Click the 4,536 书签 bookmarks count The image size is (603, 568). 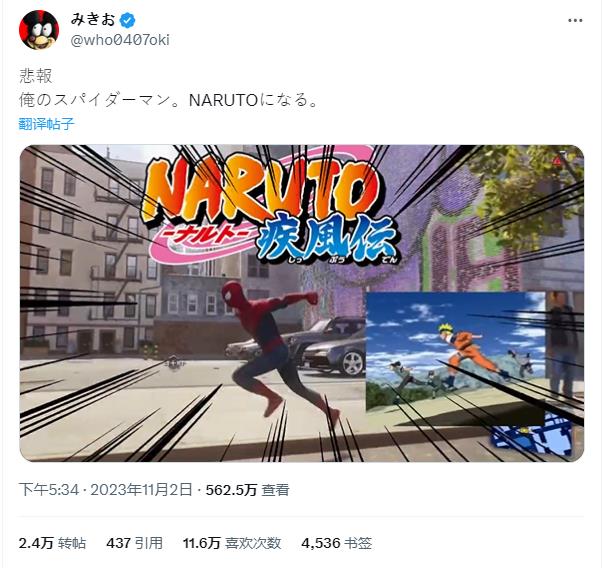(x=336, y=543)
